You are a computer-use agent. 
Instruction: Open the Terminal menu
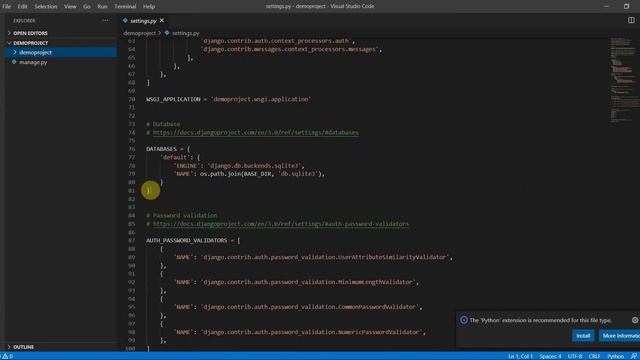click(125, 7)
